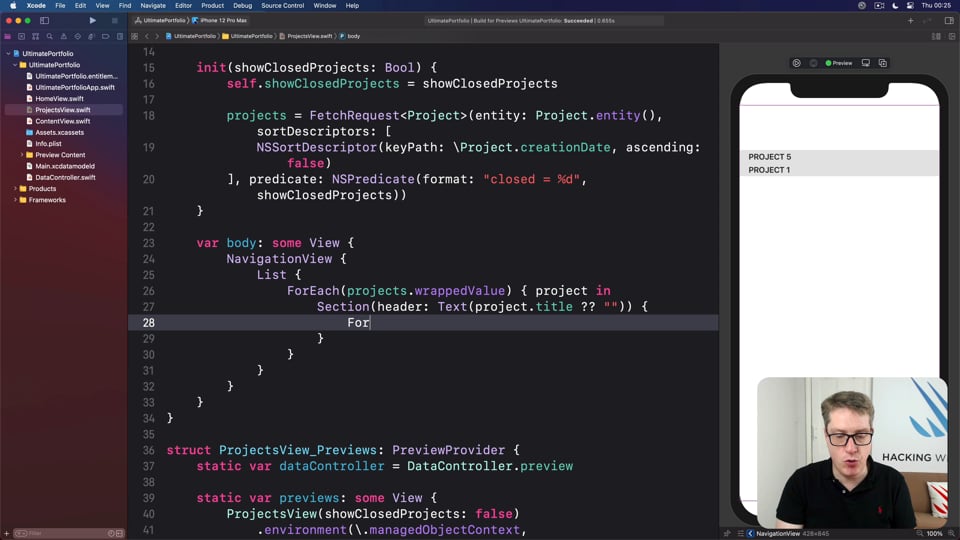
Task: Expand the Preview Content folder
Action: coord(22,155)
